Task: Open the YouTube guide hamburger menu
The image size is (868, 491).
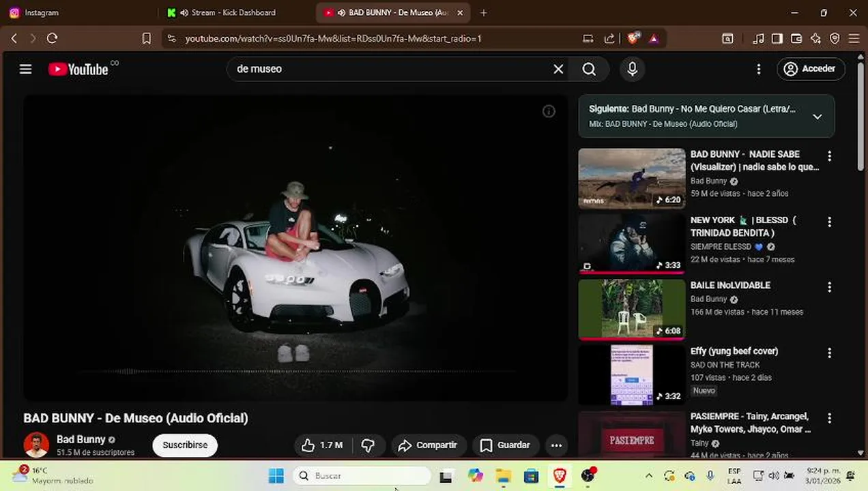Action: tap(26, 69)
